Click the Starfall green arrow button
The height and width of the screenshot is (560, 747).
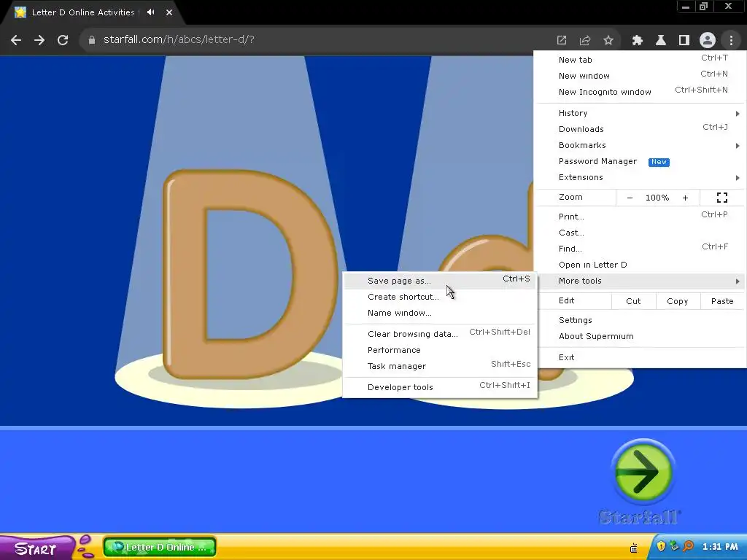point(643,472)
